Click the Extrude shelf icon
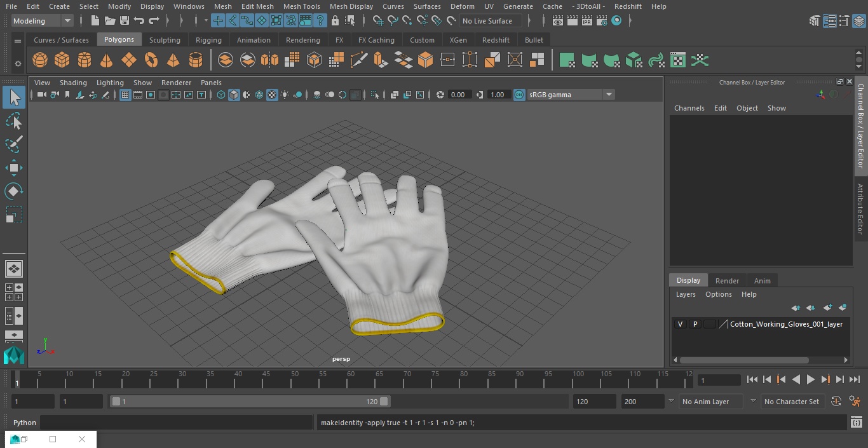Viewport: 868px width, 448px height. pyautogui.click(x=381, y=60)
